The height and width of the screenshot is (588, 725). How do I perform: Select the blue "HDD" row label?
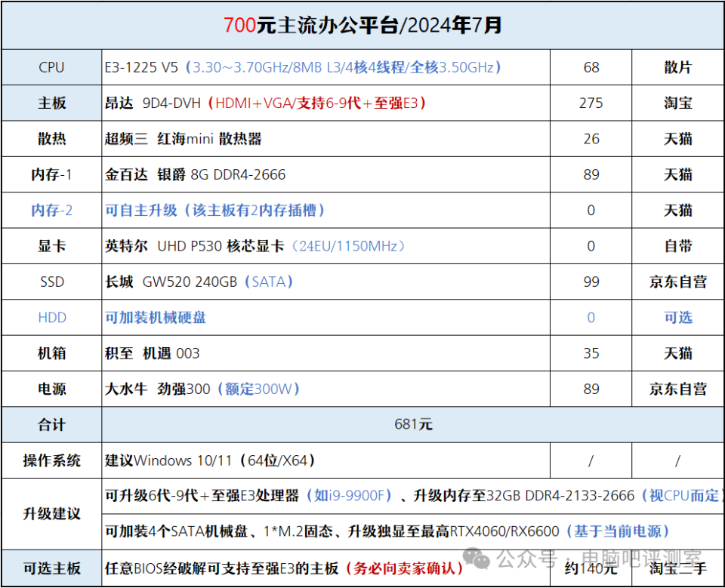click(51, 318)
